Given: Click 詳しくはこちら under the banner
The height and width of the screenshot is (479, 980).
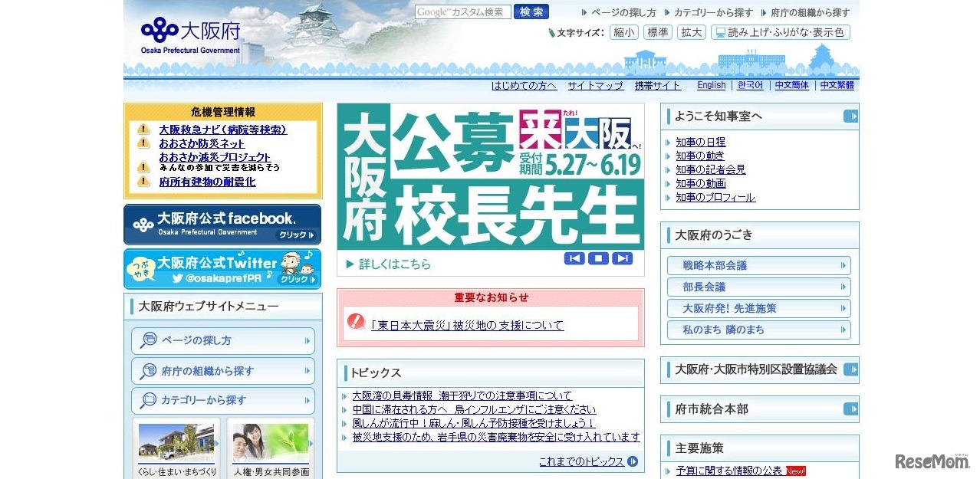Looking at the screenshot, I should (x=389, y=264).
